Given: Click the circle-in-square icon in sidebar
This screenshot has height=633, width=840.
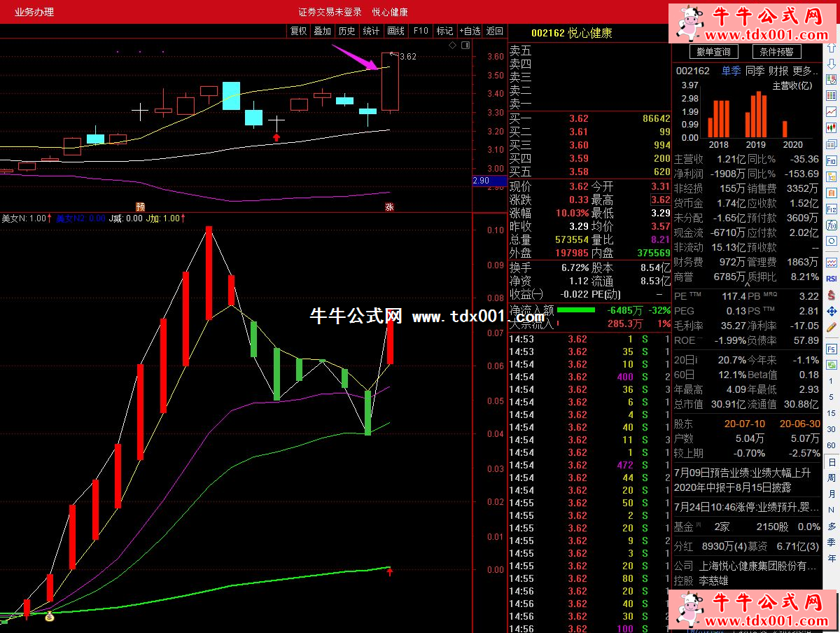Looking at the screenshot, I should 832,241.
